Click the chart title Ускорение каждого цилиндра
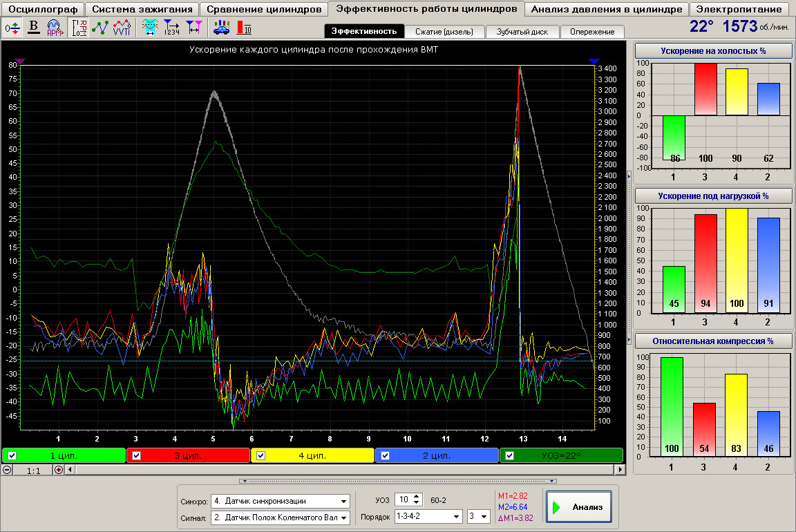Viewport: 796px width, 532px height. pos(313,49)
